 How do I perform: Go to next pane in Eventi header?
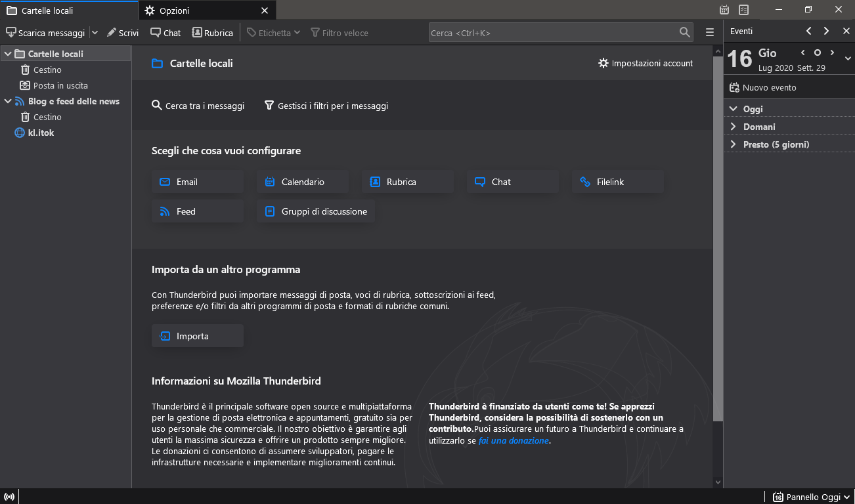click(x=826, y=31)
